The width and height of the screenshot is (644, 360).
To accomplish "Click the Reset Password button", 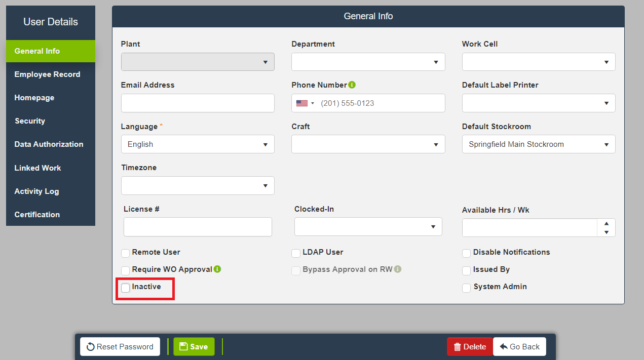I will point(120,347).
